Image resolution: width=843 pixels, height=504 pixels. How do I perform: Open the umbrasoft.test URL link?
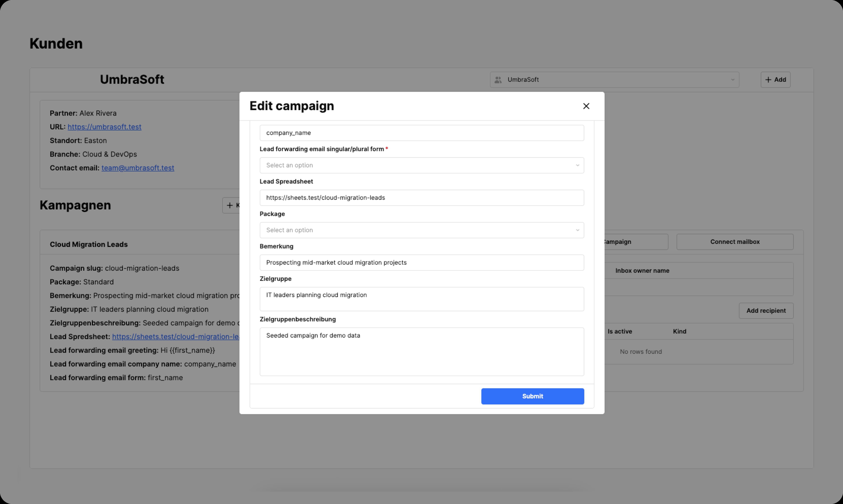point(104,127)
